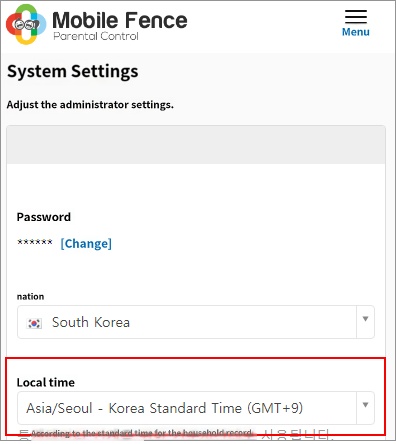Open the nation dropdown showing South Korea
The height and width of the screenshot is (444, 396).
click(196, 322)
